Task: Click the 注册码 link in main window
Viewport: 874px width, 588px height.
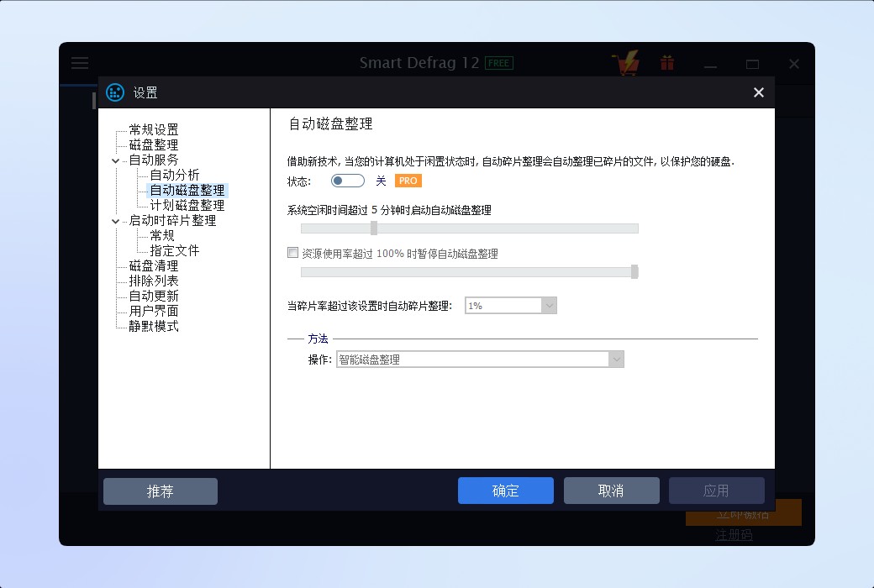Action: pyautogui.click(x=734, y=535)
